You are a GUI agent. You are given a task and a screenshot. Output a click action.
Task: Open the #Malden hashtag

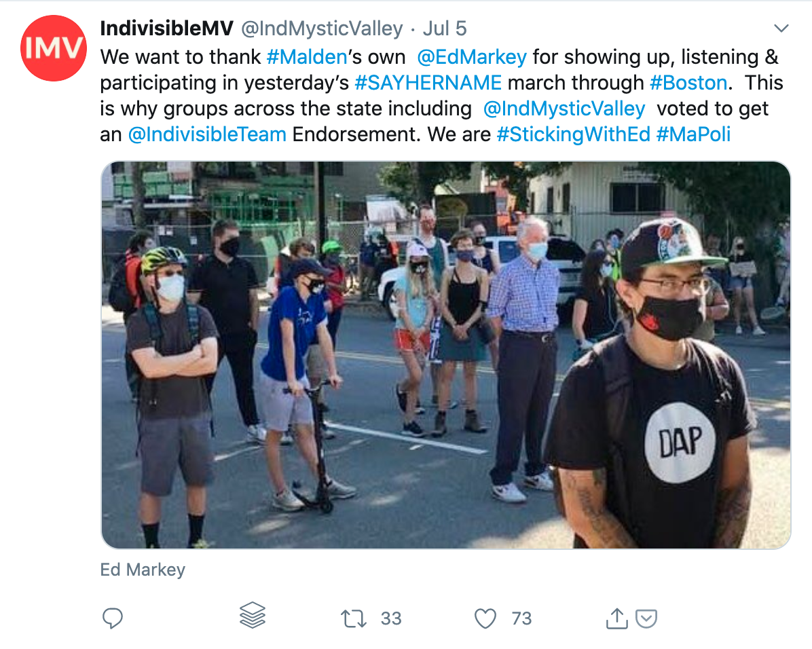(307, 57)
